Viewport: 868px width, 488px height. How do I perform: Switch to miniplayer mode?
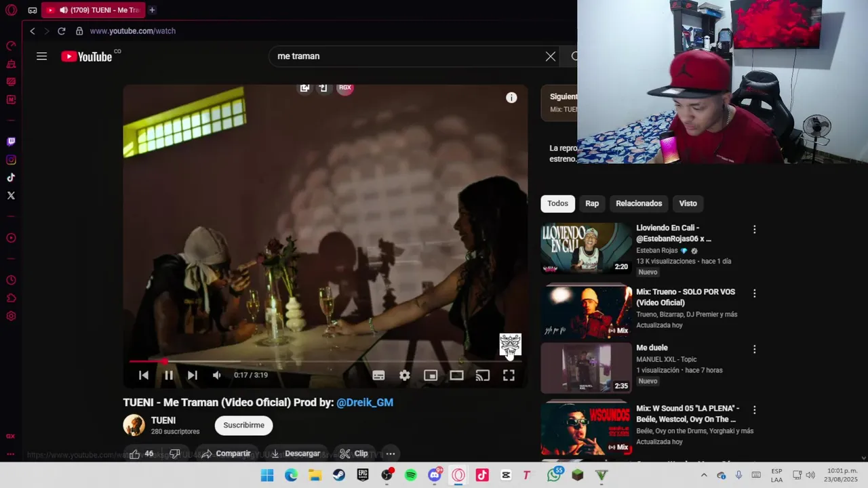coord(431,375)
